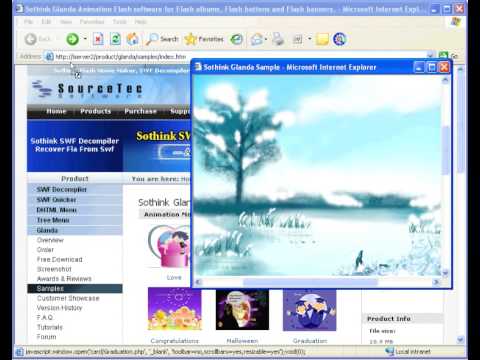The width and height of the screenshot is (480, 360).
Task: Click Local intranet zone in status bar
Action: point(408,352)
